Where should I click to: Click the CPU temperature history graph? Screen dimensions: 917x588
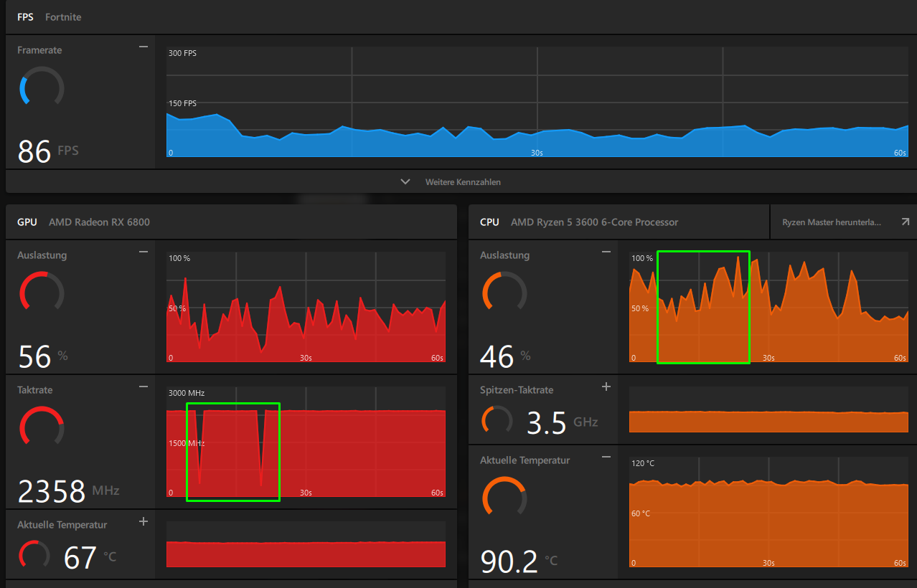(768, 513)
